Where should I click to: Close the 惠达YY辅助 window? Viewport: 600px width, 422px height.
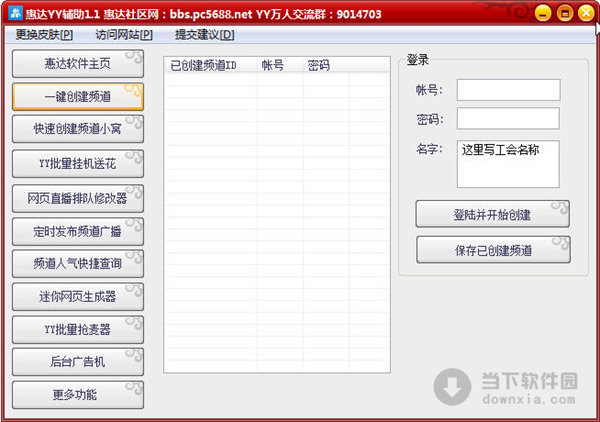586,13
